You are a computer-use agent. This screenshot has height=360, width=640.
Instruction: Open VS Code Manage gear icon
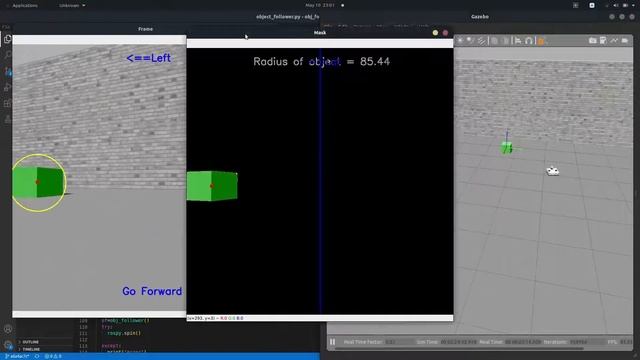click(8, 345)
